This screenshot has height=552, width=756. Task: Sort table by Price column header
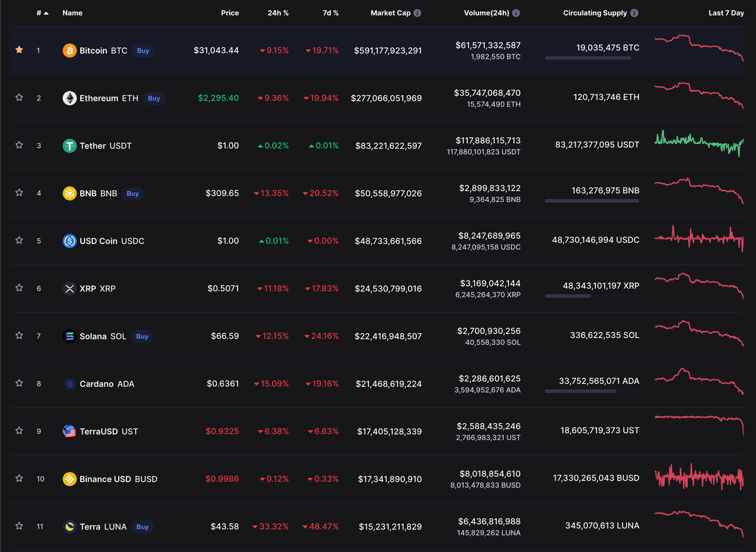230,13
